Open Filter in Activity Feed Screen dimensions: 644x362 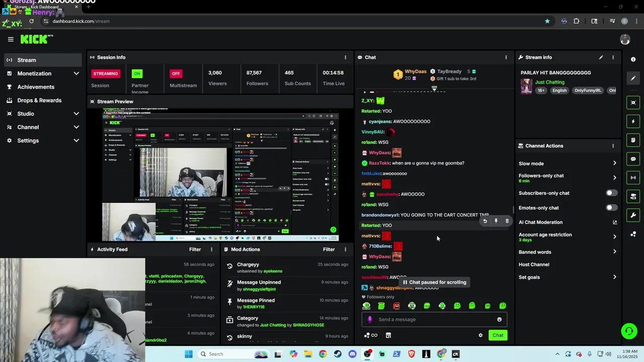pos(195,249)
